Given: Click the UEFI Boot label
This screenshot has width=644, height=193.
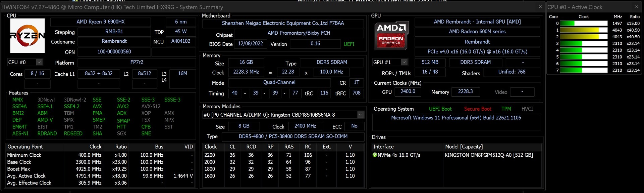Looking at the screenshot, I should coord(440,109).
